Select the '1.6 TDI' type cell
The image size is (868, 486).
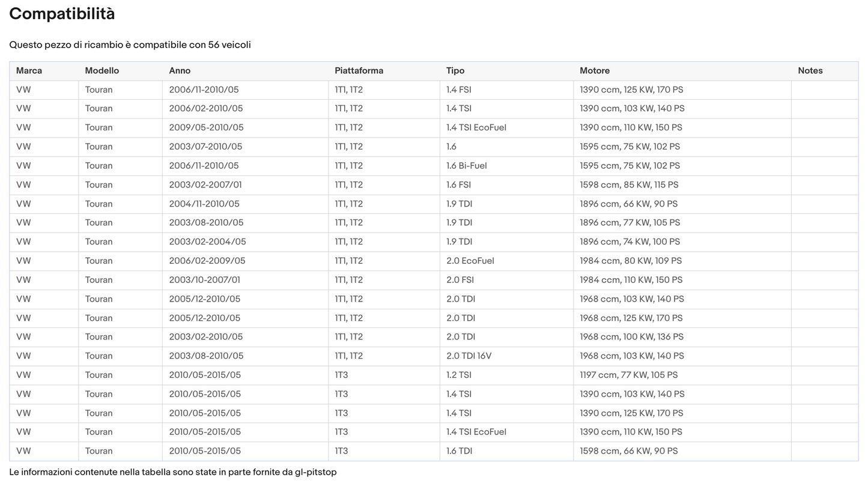(x=459, y=451)
